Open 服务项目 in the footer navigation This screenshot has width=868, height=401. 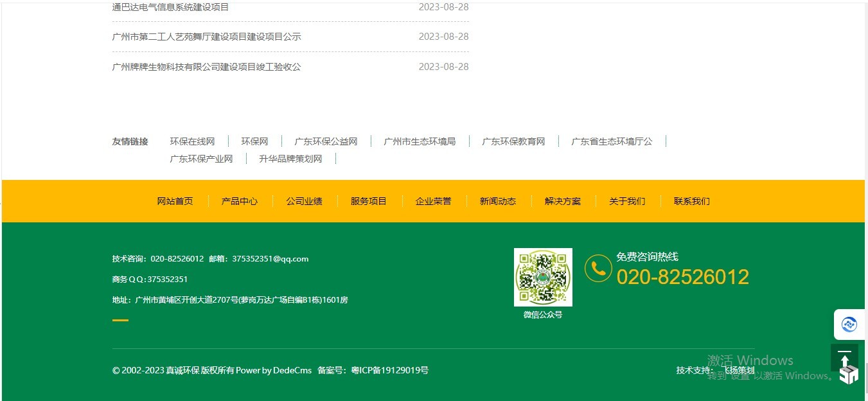369,201
